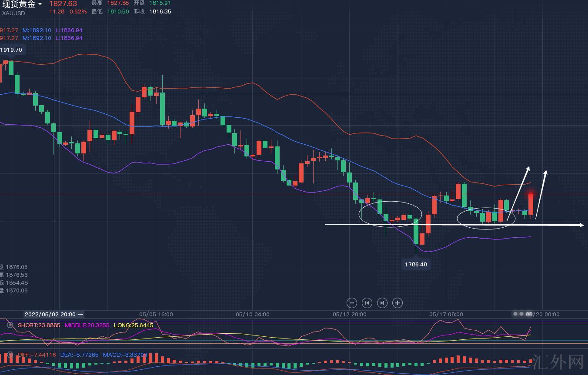This screenshot has width=588, height=375.
Task: Expand the 现货黄金 symbol dropdown arrow
Action: click(x=40, y=4)
